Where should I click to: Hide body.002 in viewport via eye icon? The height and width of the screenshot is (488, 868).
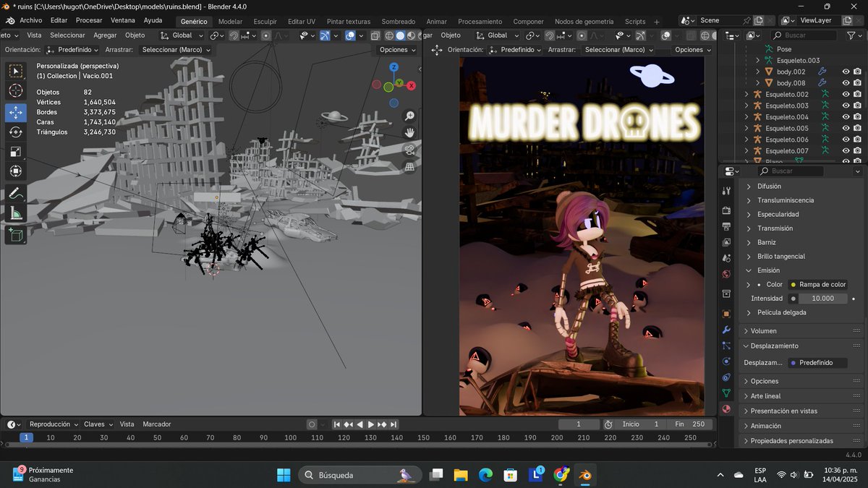846,72
